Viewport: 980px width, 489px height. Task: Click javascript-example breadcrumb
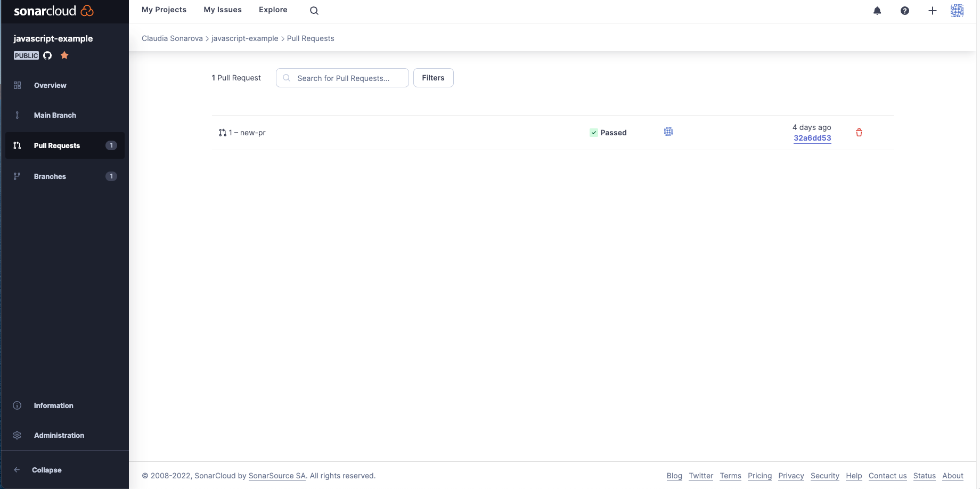pyautogui.click(x=245, y=38)
